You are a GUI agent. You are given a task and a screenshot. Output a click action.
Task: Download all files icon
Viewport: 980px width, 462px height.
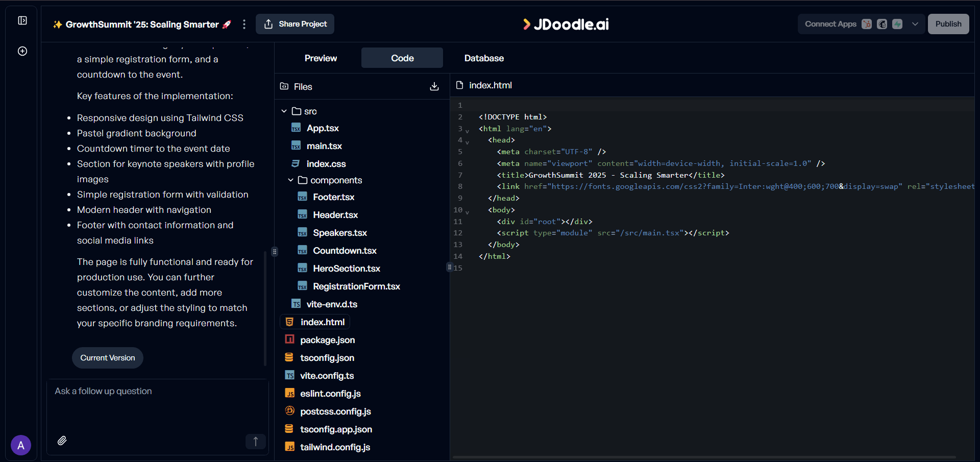click(x=434, y=86)
